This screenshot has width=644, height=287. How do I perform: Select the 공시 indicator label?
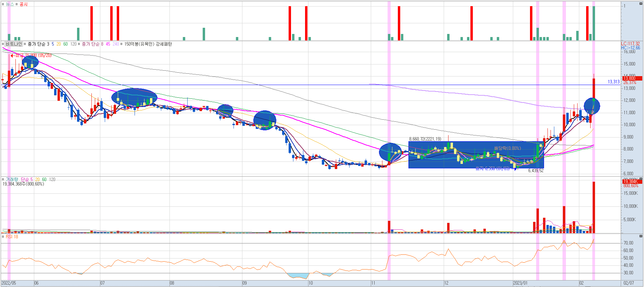[x=24, y=4]
